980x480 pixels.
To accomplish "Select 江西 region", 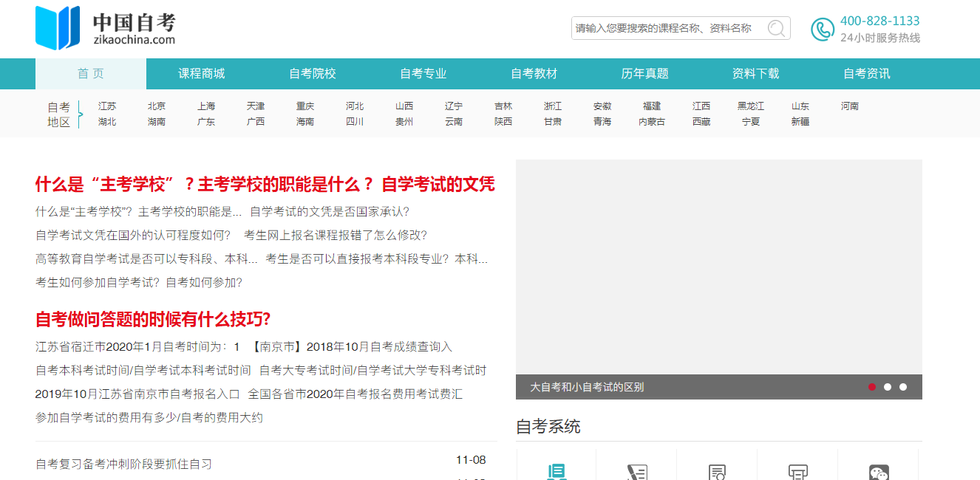I will pos(701,106).
